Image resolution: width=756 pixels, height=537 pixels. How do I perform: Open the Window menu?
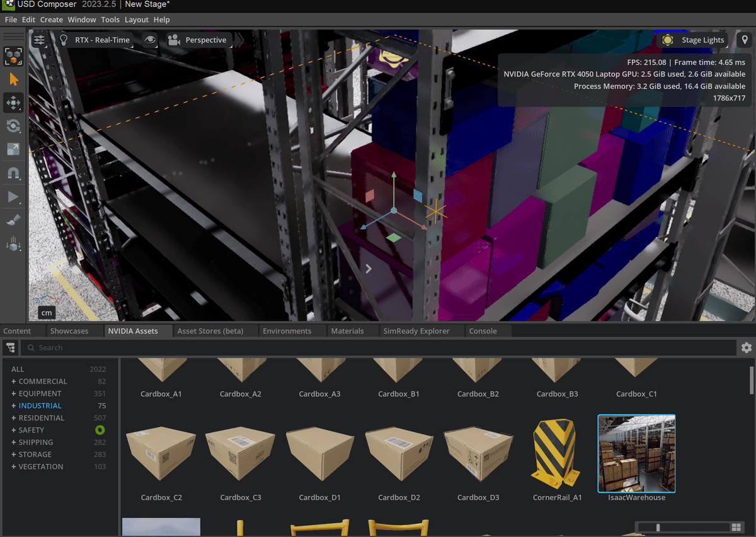click(82, 20)
